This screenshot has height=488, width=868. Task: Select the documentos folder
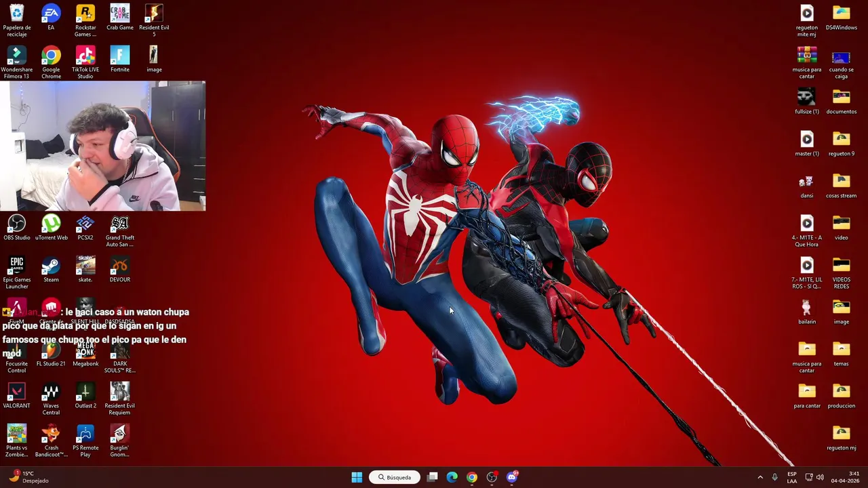pyautogui.click(x=842, y=102)
